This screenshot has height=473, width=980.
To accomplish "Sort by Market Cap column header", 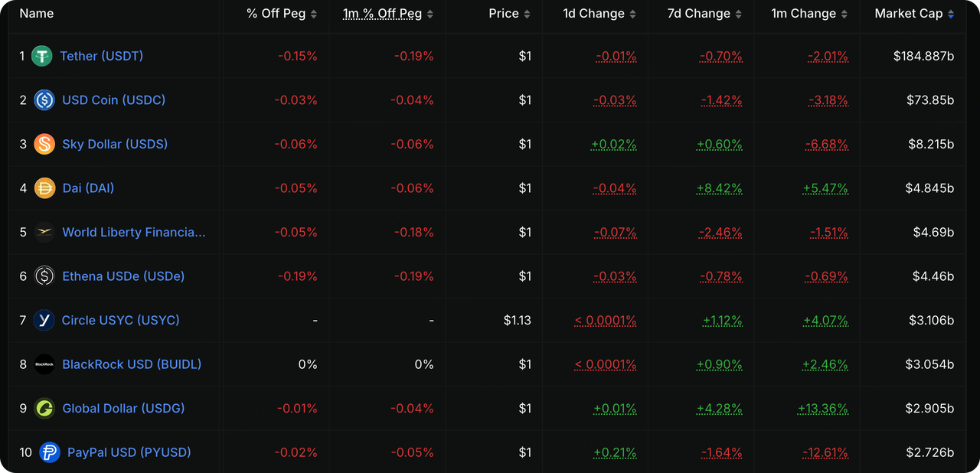I will pyautogui.click(x=914, y=14).
